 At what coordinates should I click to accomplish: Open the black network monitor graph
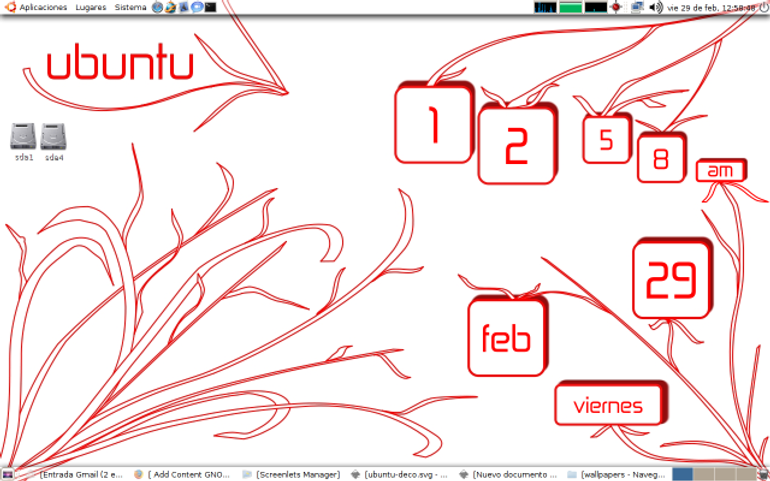click(x=596, y=7)
